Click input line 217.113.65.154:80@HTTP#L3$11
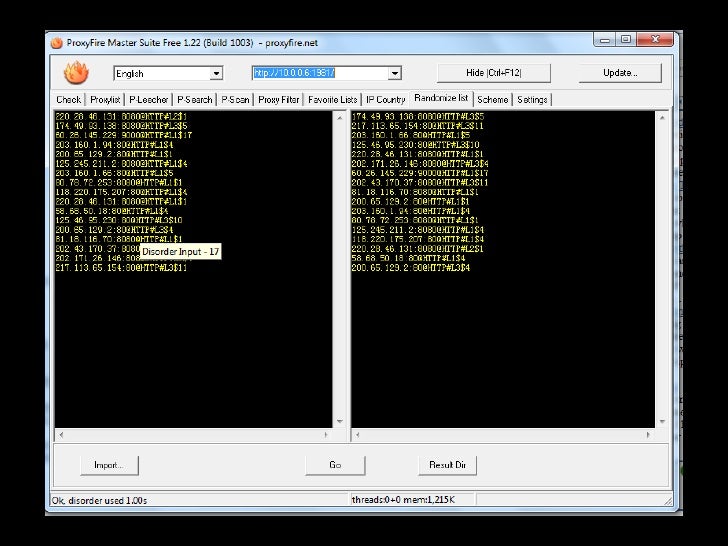728x546 pixels. pyautogui.click(x=121, y=267)
